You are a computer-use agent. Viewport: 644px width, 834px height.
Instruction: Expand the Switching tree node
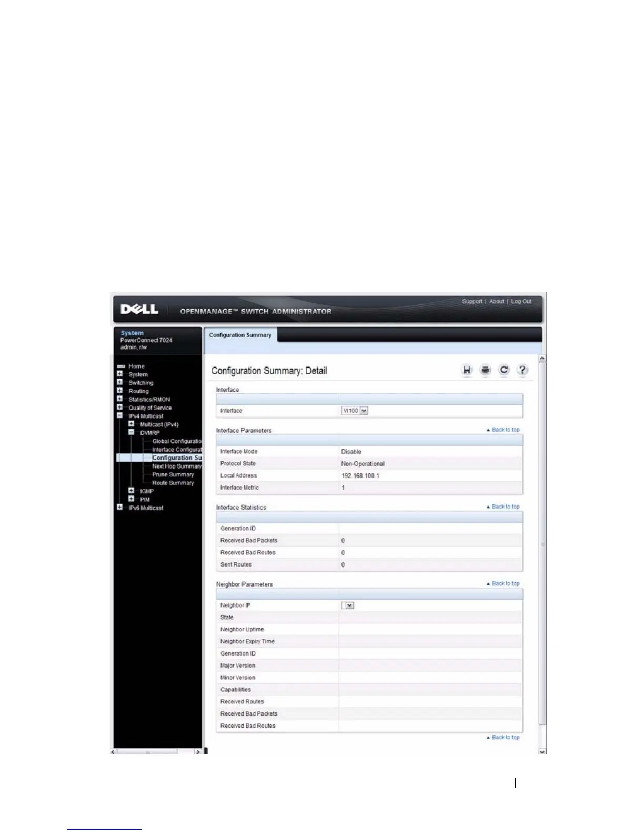coord(119,382)
